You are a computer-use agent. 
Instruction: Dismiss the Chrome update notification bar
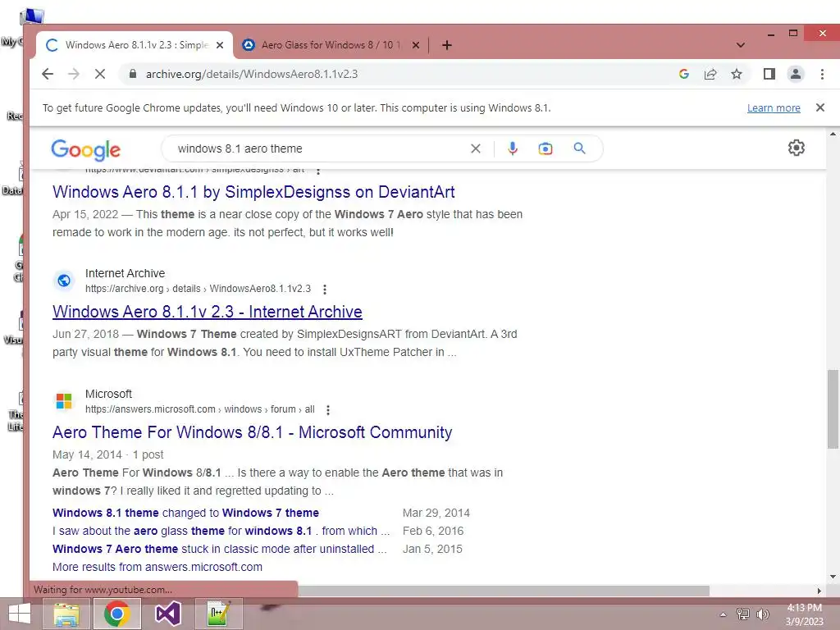tap(819, 107)
